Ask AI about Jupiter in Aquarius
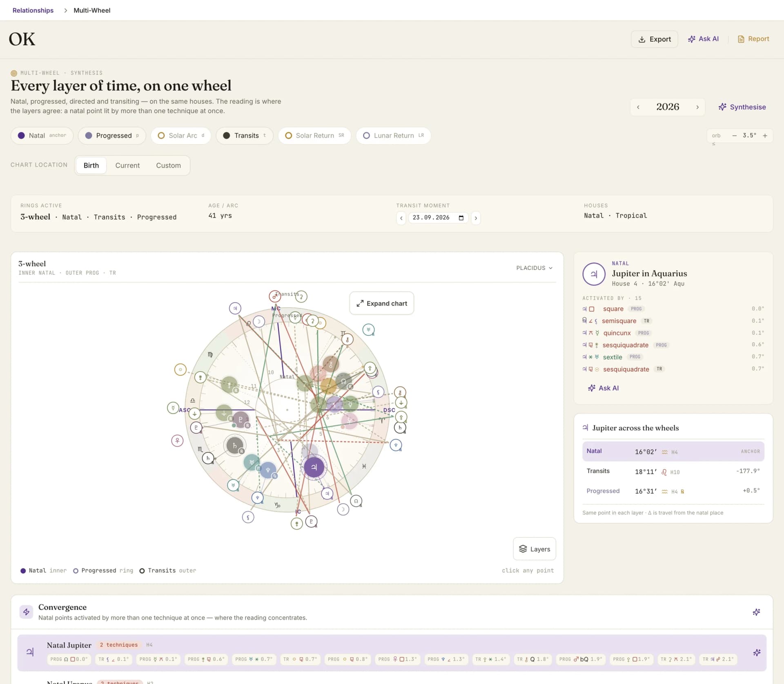Viewport: 784px width, 684px height. [x=603, y=388]
